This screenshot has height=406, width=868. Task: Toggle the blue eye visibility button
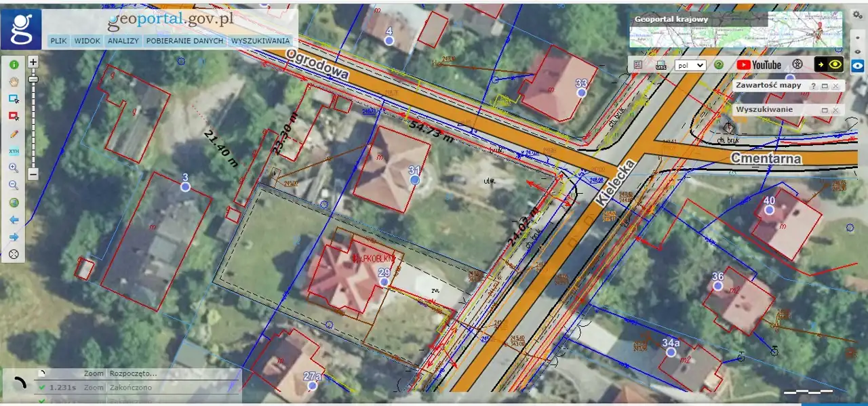(x=857, y=66)
